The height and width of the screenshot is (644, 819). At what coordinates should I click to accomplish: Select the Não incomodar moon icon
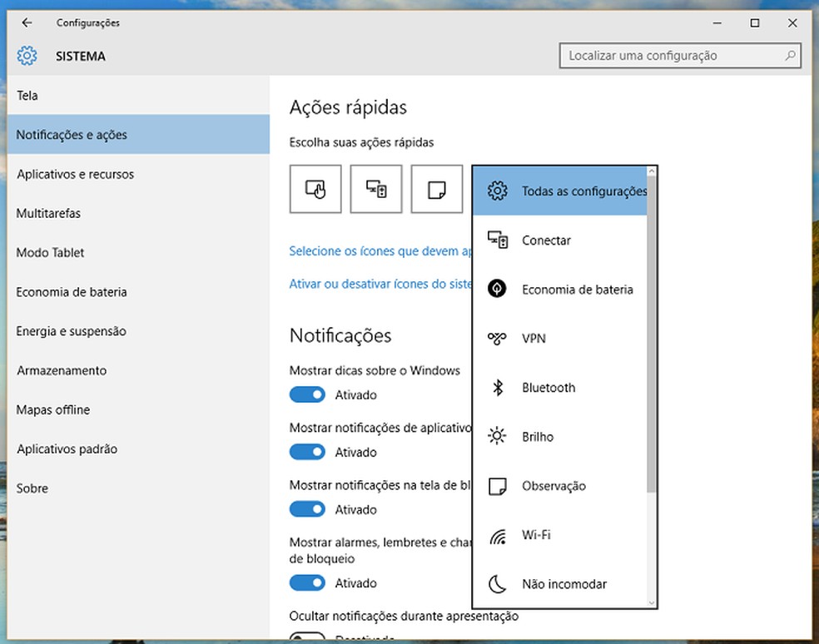pos(497,584)
